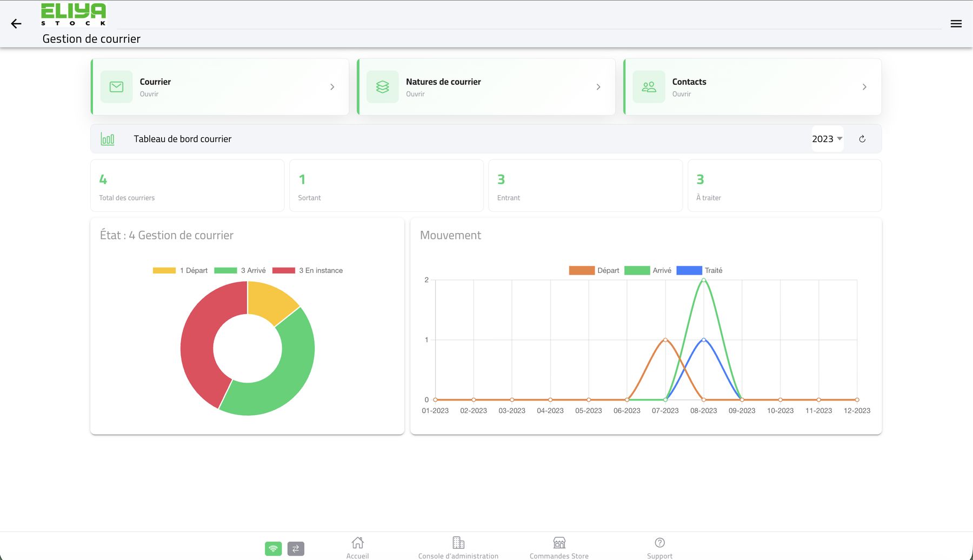973x560 pixels.
Task: Open Commandes Store label
Action: [x=559, y=556]
